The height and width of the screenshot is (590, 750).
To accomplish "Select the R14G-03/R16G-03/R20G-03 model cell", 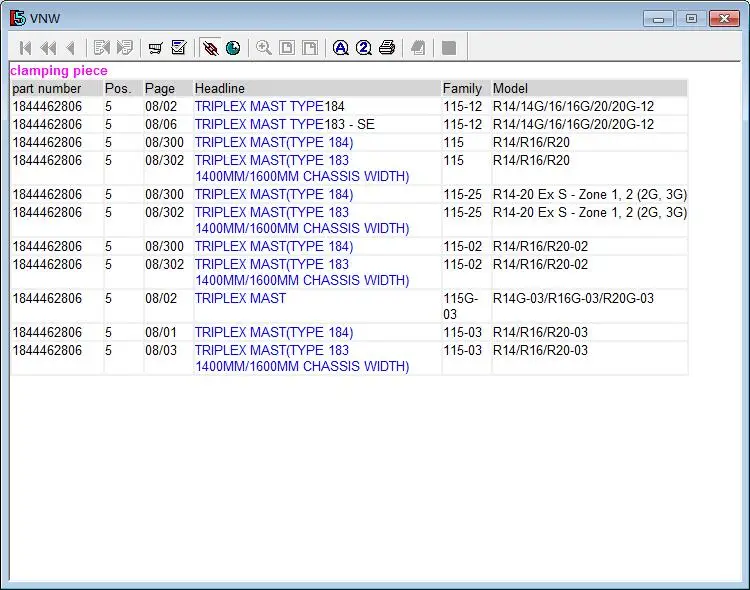I will (x=573, y=298).
